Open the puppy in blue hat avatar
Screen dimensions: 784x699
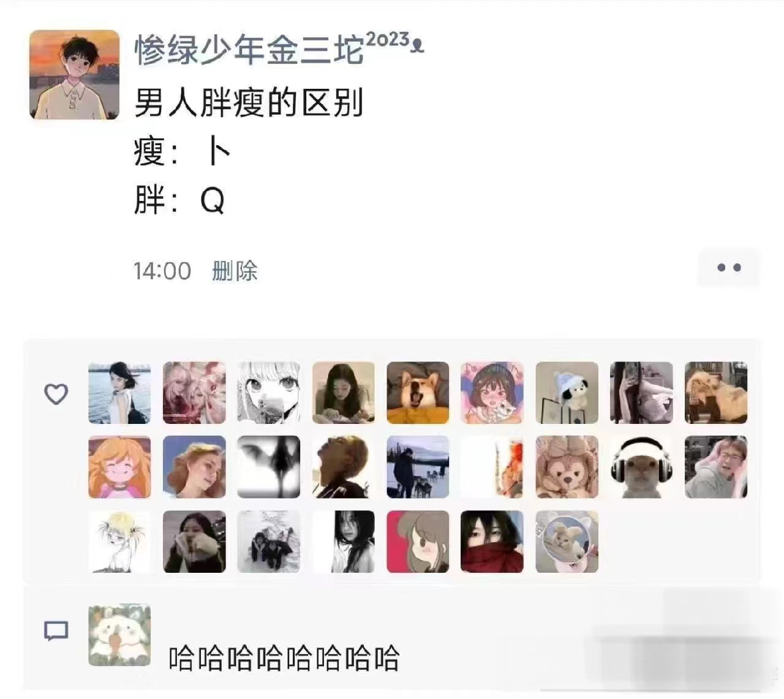[567, 393]
